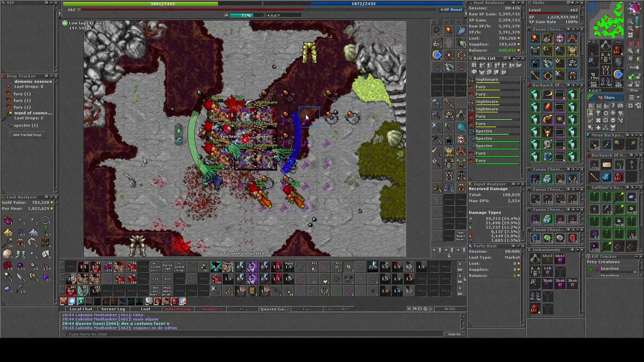The image size is (644, 362).
Task: Collapse the Kill Tracker panel
Action: click(x=636, y=256)
